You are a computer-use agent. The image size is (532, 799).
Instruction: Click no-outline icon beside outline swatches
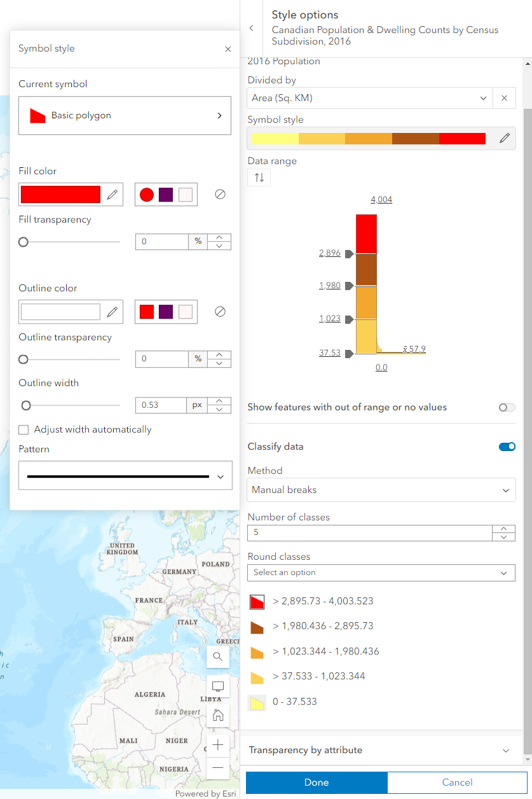coord(220,312)
